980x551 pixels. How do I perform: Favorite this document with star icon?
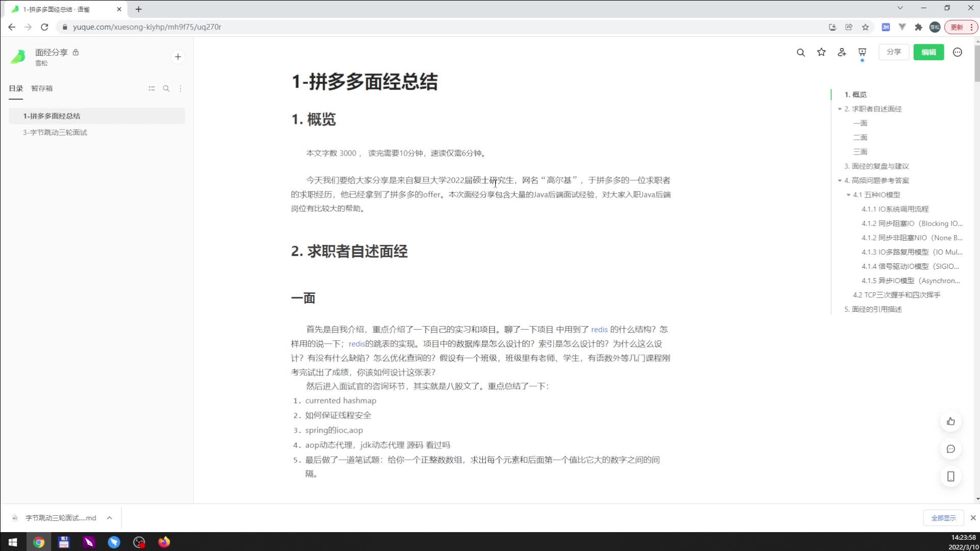coord(821,52)
